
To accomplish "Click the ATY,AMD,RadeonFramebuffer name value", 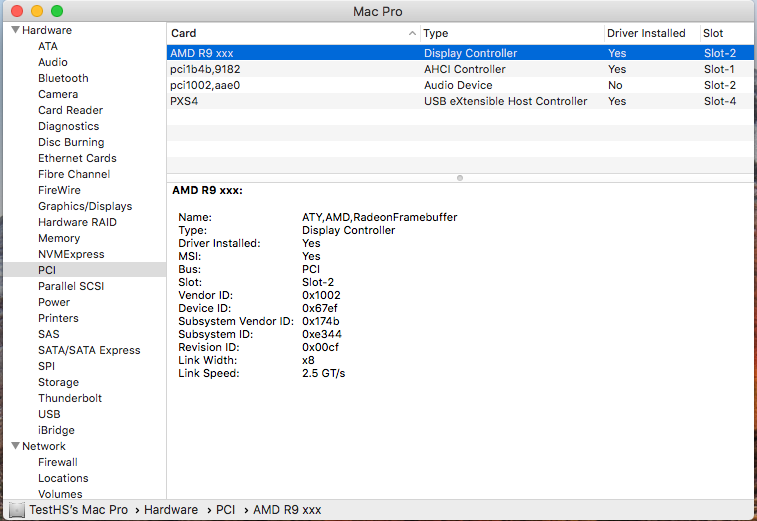I will (379, 217).
